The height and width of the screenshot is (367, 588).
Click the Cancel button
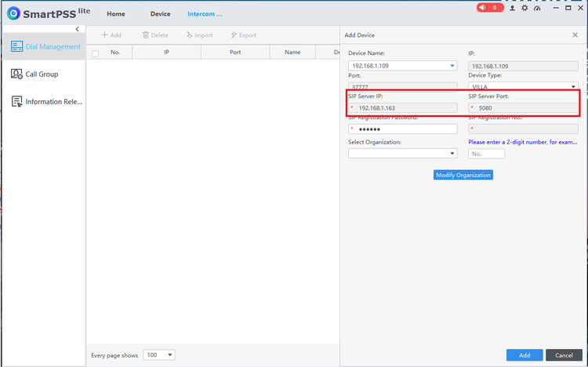(x=564, y=355)
